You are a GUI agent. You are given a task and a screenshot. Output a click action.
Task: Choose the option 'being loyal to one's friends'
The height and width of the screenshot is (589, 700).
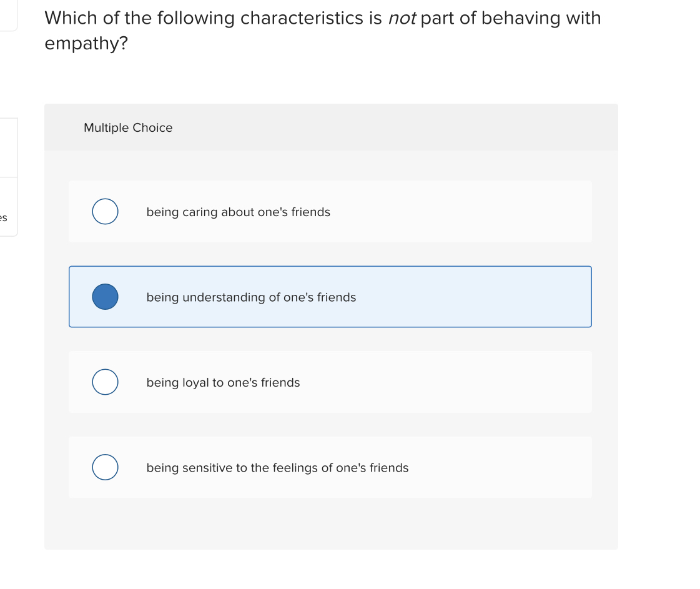point(223,382)
